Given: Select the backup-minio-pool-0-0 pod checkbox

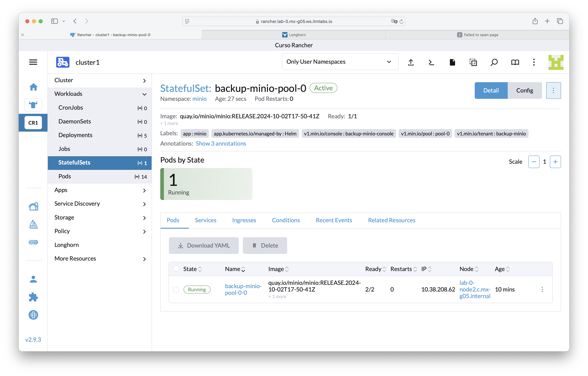Looking at the screenshot, I should click(x=176, y=289).
